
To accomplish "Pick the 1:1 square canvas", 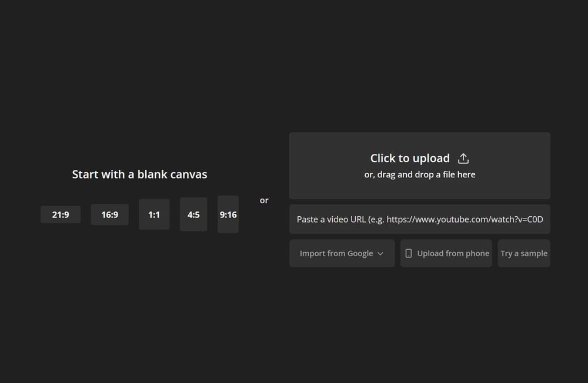I will [x=154, y=214].
